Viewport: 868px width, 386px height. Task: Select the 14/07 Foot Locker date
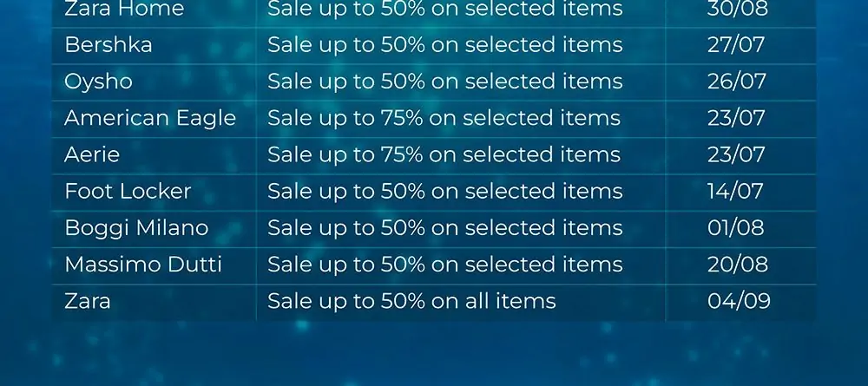pos(735,192)
